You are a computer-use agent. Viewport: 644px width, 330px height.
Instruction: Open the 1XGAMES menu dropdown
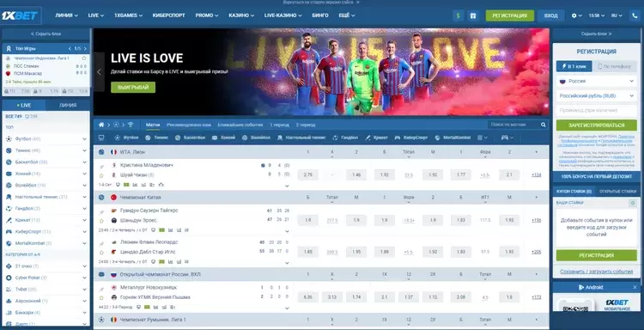tap(128, 15)
